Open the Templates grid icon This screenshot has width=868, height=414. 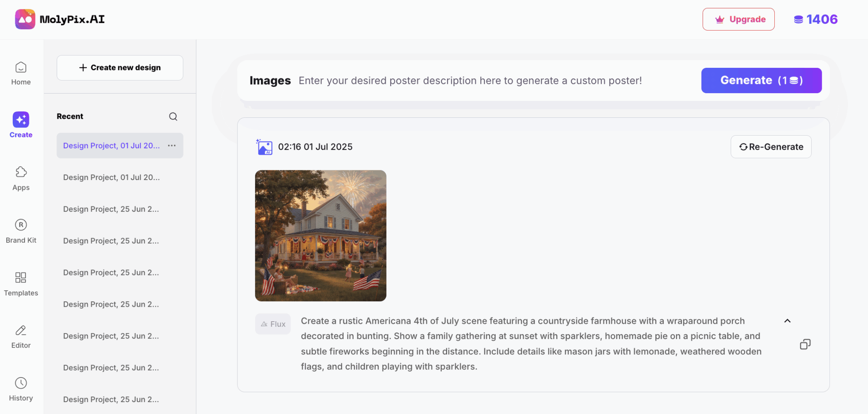pos(21,278)
